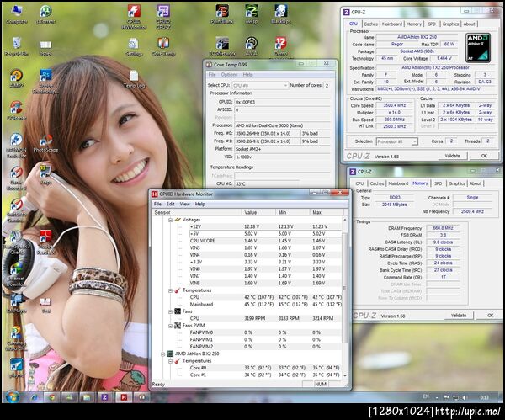Open Options menu in Core Temp
The image size is (505, 420).
coord(229,75)
